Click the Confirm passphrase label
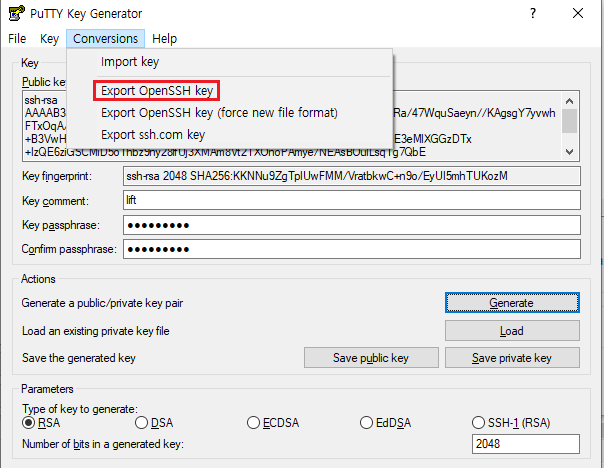Image resolution: width=604 pixels, height=468 pixels. (x=69, y=249)
